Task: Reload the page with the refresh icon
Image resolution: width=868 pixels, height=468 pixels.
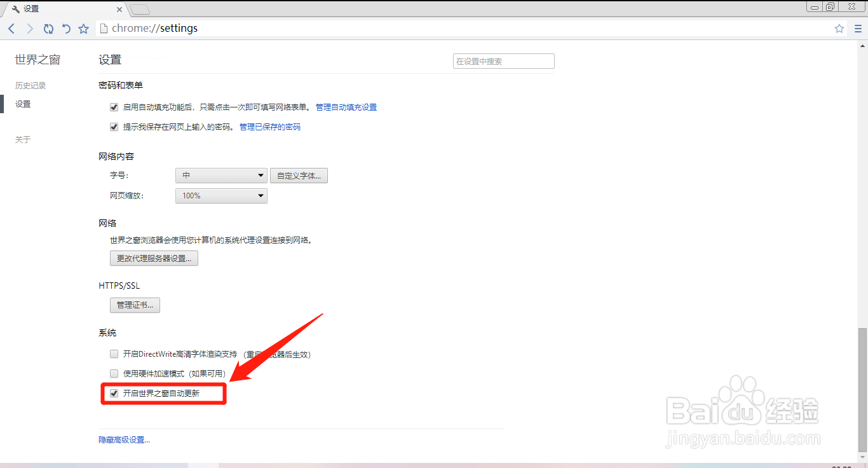Action: pyautogui.click(x=48, y=29)
